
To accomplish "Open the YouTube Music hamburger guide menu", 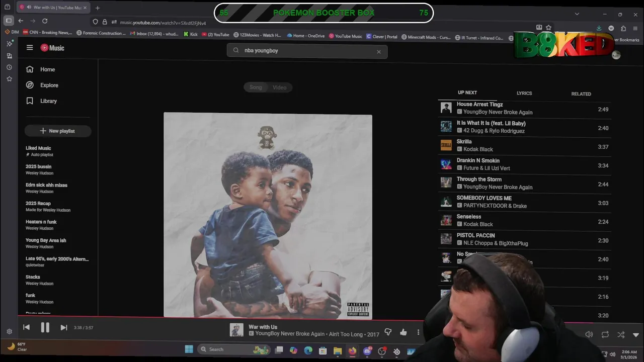I will [x=30, y=48].
